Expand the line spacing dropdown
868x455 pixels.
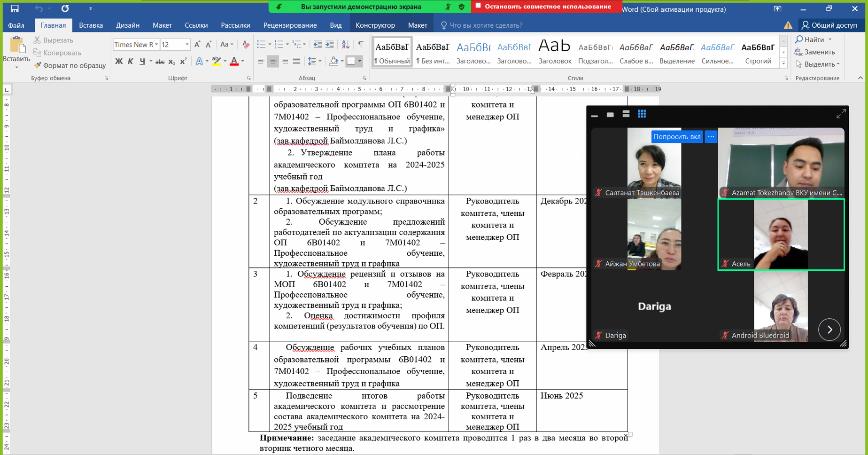[320, 61]
